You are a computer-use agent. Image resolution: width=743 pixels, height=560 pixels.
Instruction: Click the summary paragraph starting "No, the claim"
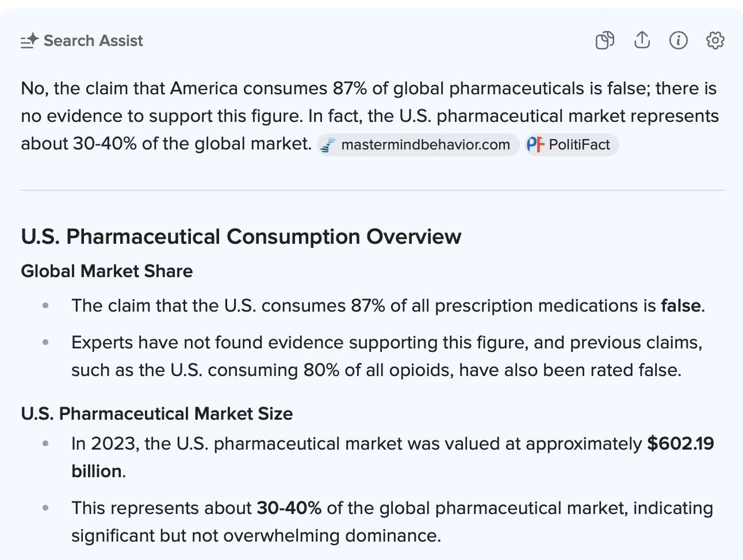pyautogui.click(x=368, y=116)
